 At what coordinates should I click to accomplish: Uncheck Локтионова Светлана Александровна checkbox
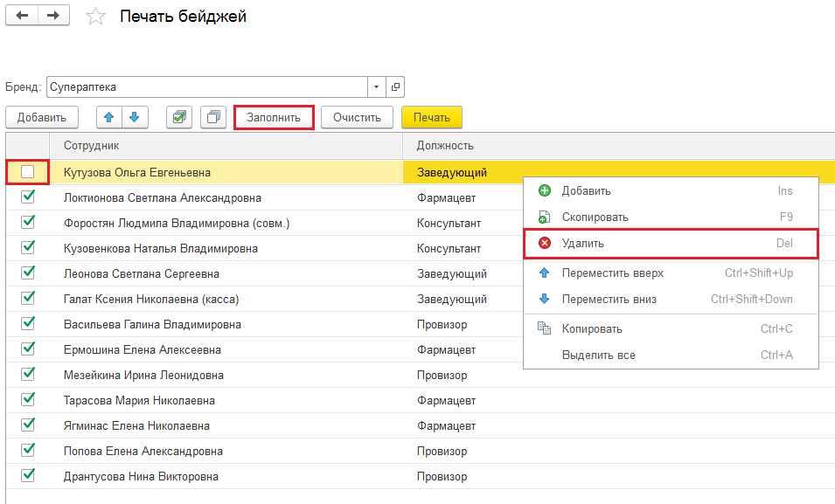click(28, 197)
